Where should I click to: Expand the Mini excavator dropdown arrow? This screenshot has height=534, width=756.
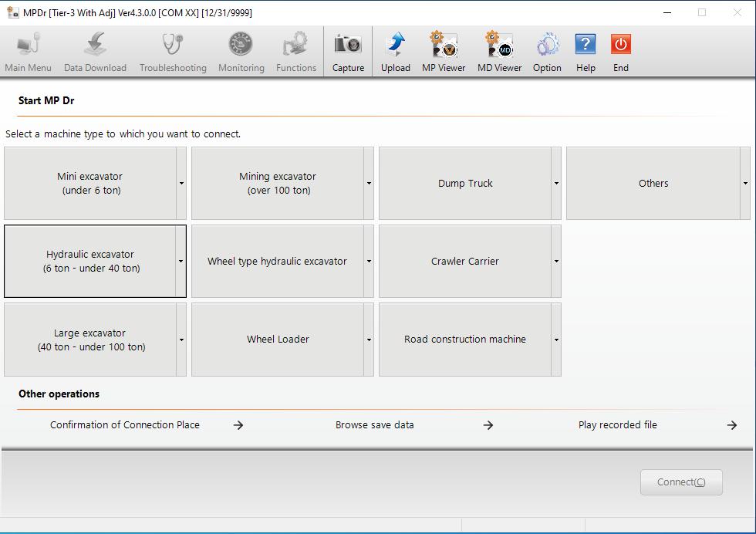pyautogui.click(x=181, y=184)
